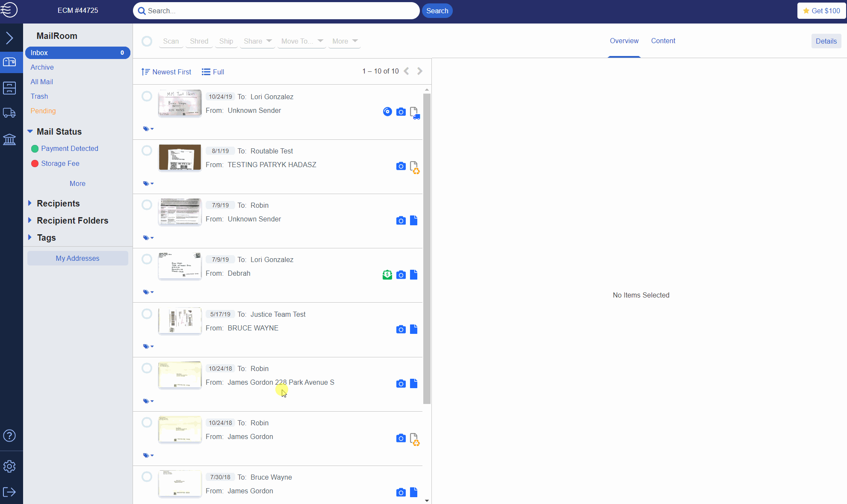The image size is (847, 504).
Task: Open the More actions dropdown in toolbar
Action: 345,41
